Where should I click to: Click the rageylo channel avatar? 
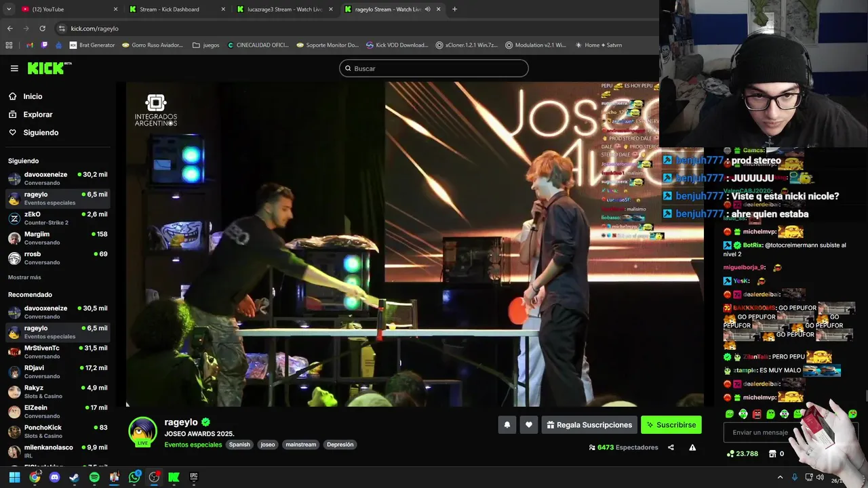(x=142, y=432)
